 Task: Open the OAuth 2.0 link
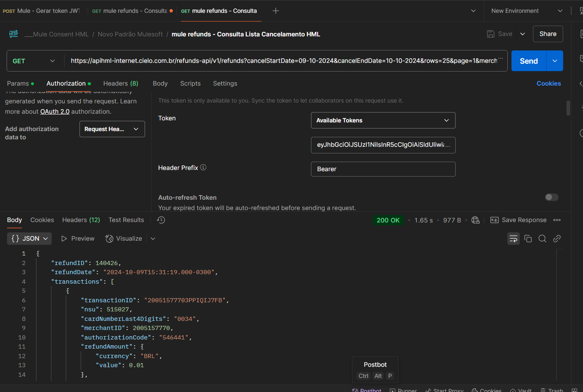point(55,112)
